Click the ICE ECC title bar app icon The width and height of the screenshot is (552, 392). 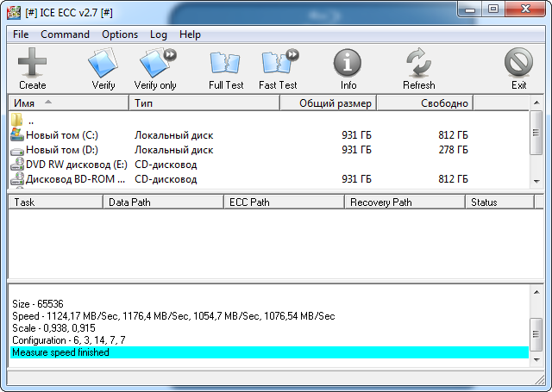click(x=14, y=13)
